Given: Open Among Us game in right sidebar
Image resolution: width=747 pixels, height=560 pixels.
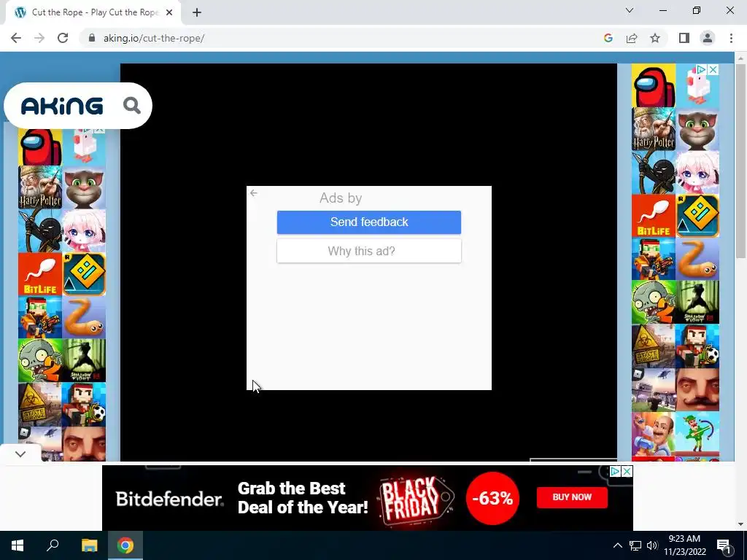Looking at the screenshot, I should coord(654,86).
